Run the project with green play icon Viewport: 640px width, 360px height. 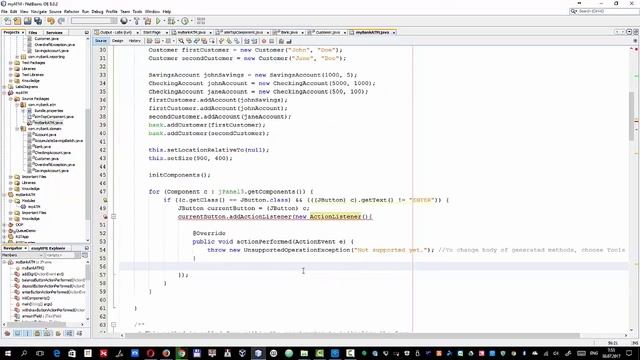(158, 21)
